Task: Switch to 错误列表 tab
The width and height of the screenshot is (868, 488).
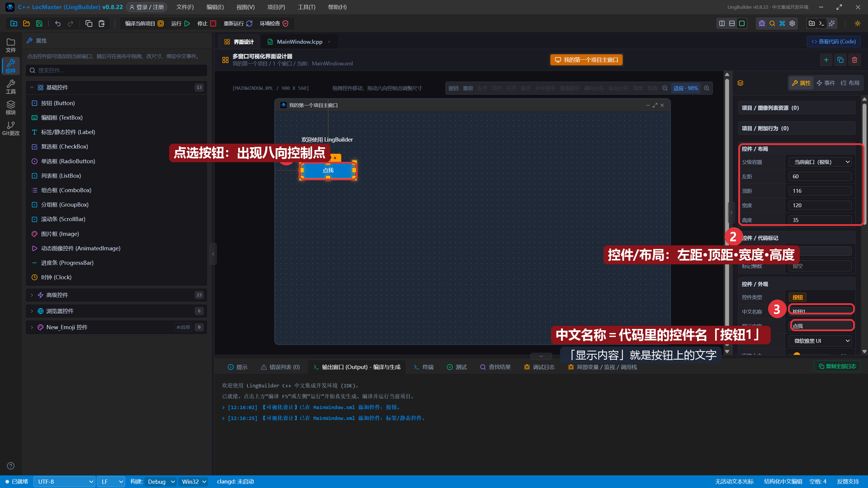Action: pos(280,367)
